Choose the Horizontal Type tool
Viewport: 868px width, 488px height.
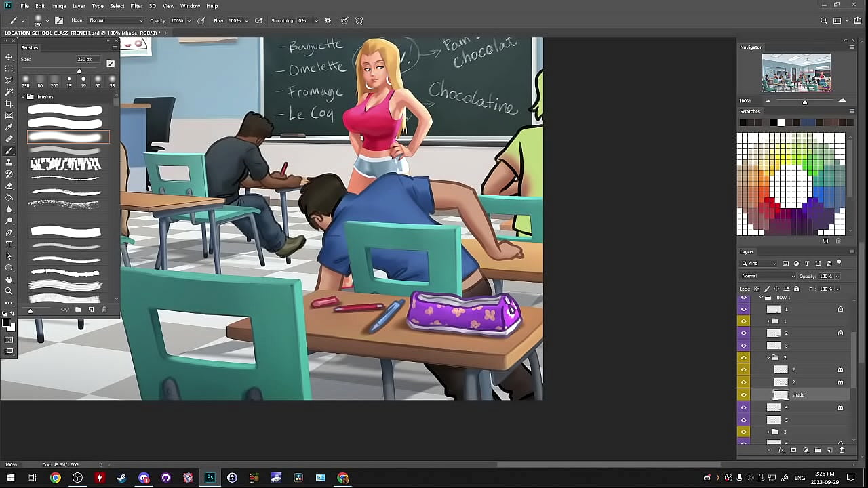point(9,245)
